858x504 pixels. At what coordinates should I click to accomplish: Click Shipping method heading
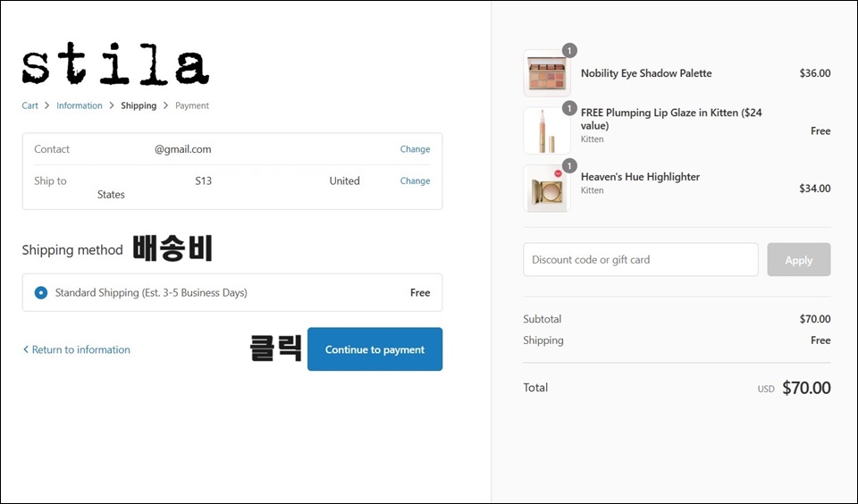[72, 250]
